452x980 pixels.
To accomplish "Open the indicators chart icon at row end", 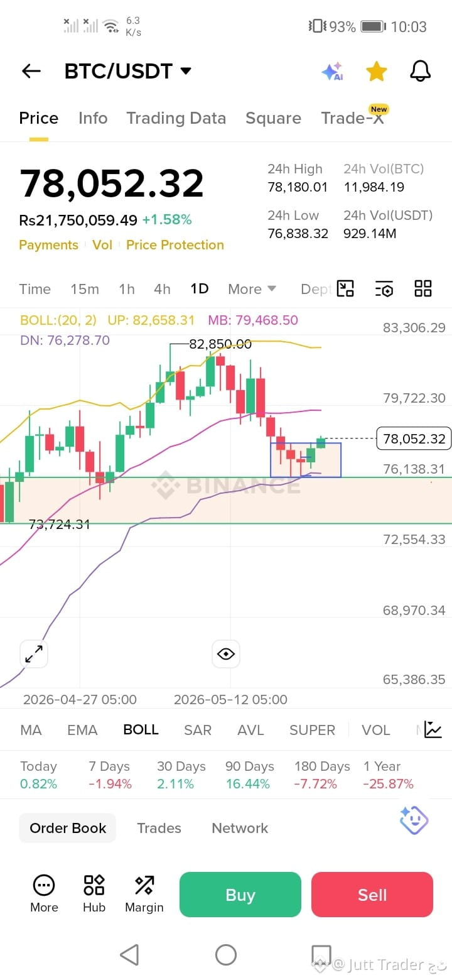I will tap(433, 729).
